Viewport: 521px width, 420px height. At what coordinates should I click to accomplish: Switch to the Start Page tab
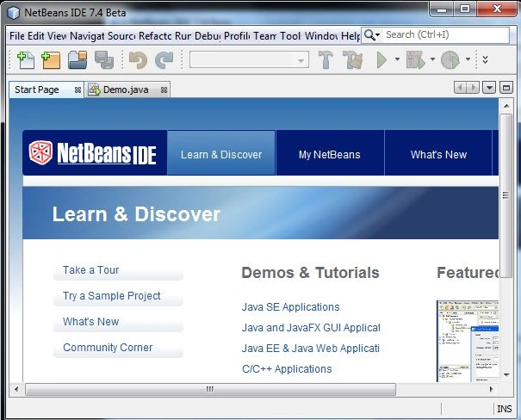tap(47, 90)
